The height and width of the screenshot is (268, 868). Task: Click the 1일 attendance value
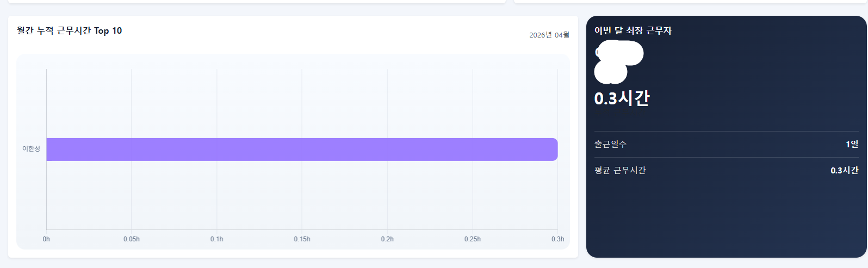pos(852,144)
